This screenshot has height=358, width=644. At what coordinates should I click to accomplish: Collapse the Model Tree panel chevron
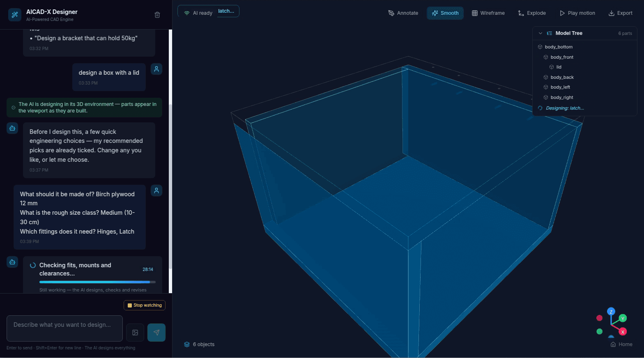[540, 33]
